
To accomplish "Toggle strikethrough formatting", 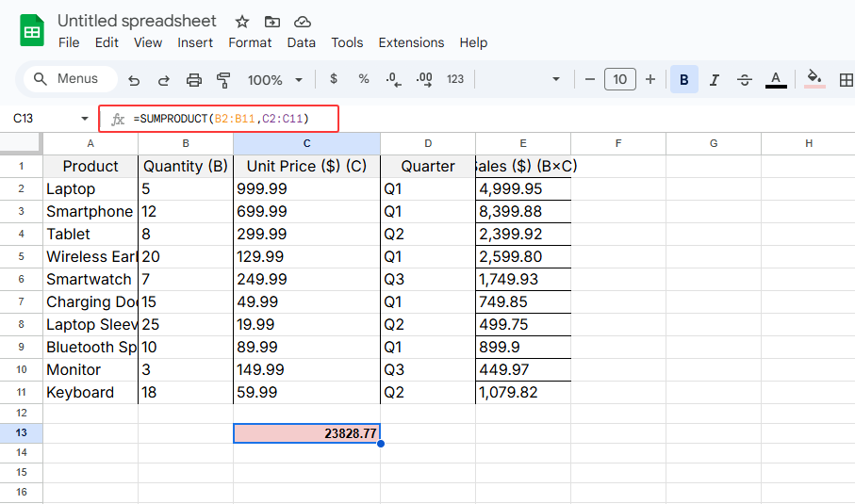I will pos(744,80).
